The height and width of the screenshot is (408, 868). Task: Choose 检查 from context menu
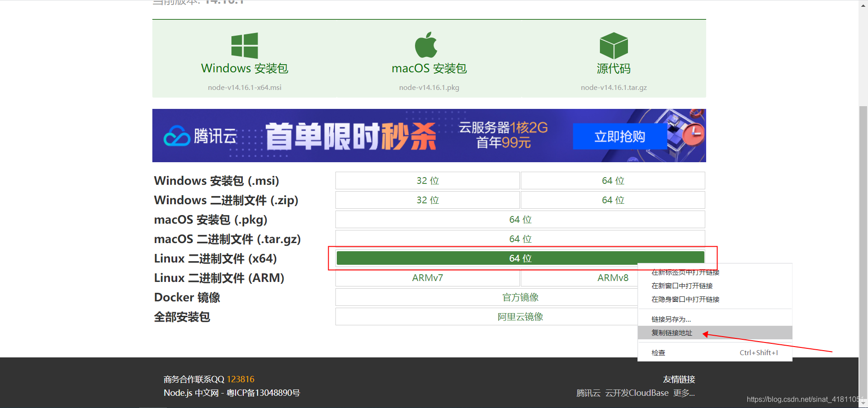pos(715,353)
